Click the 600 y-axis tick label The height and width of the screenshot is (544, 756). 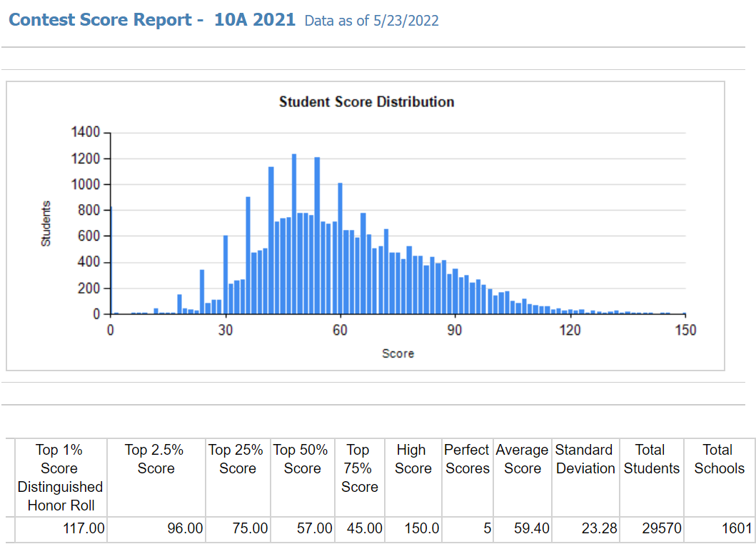click(89, 236)
